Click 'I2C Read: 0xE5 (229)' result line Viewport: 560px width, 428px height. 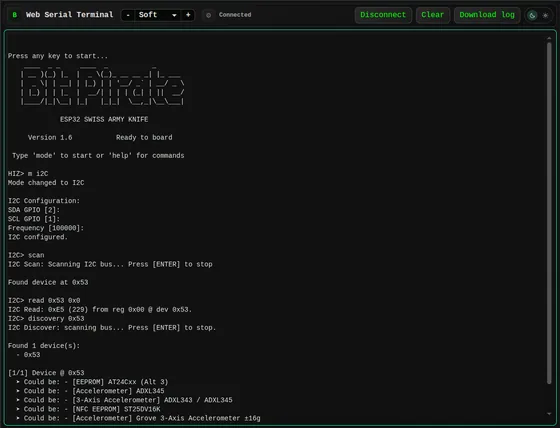click(x=100, y=309)
